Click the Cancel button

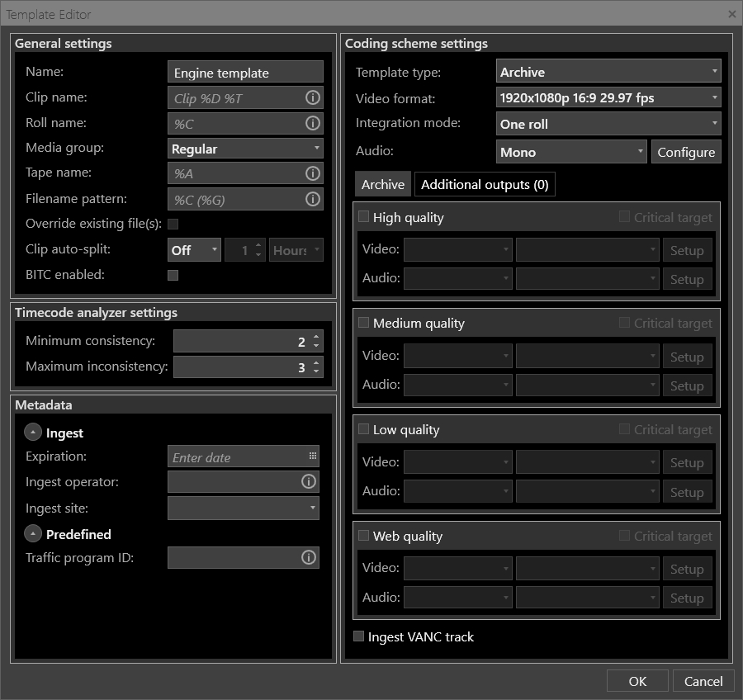pyautogui.click(x=703, y=681)
